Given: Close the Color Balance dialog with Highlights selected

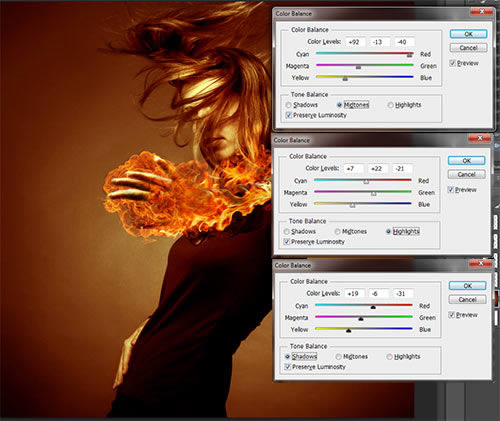Looking at the screenshot, I should (x=479, y=138).
